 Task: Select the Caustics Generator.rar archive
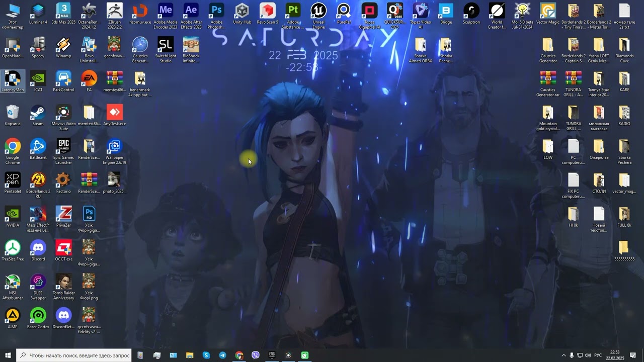(548, 84)
